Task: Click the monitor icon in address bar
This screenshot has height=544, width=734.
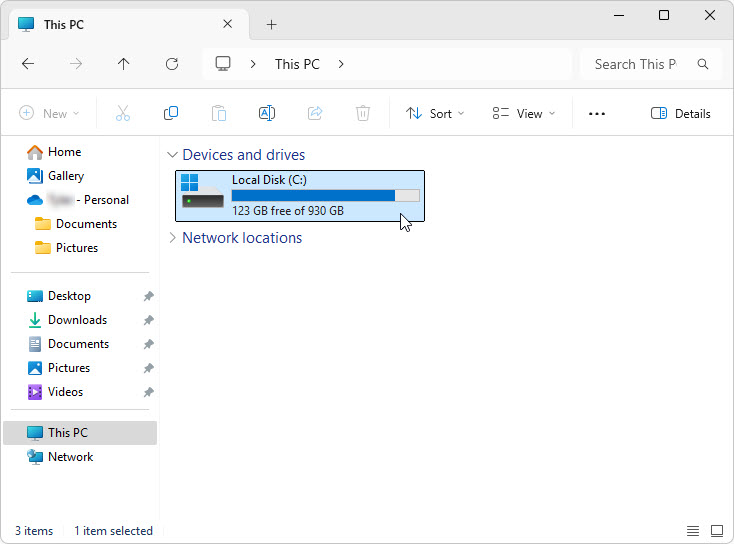Action: (x=223, y=64)
